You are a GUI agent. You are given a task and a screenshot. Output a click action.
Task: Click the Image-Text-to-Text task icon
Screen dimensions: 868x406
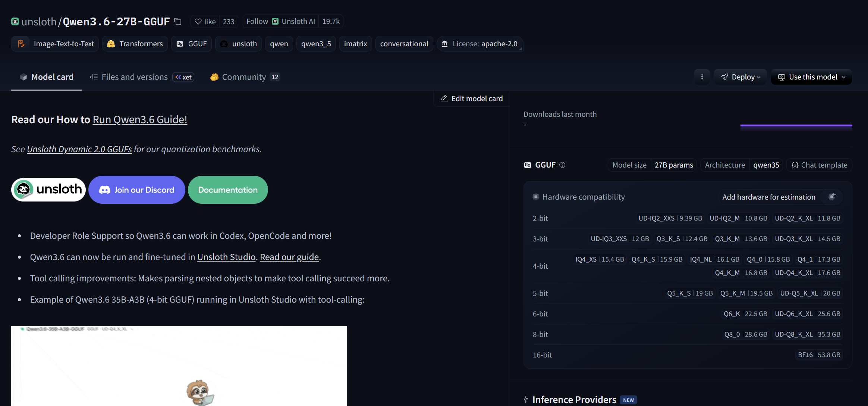point(21,44)
